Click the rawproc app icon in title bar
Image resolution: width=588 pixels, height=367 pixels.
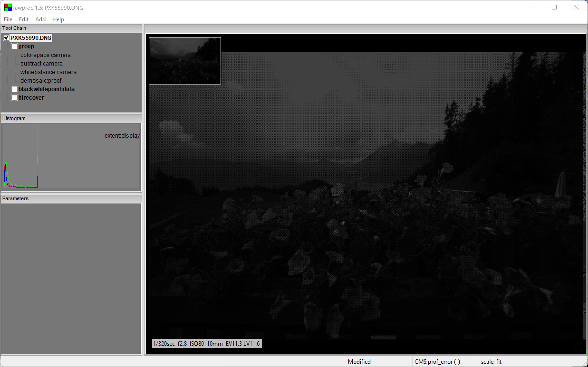[x=8, y=8]
